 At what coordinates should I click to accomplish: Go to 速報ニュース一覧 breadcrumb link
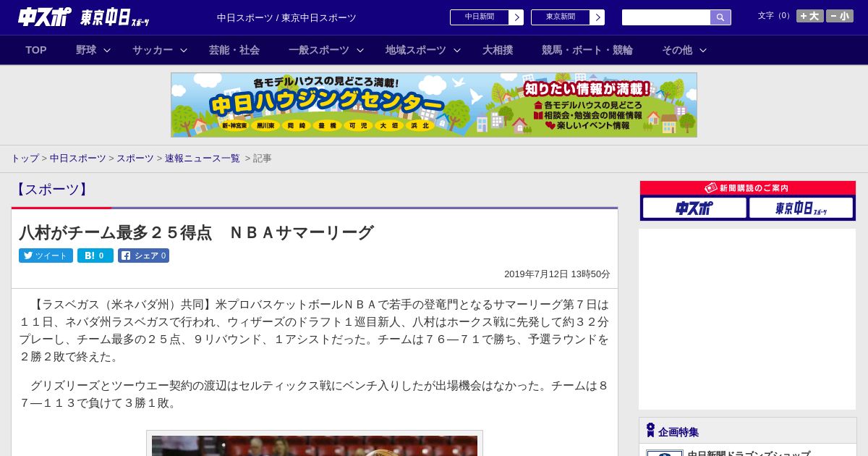[203, 158]
